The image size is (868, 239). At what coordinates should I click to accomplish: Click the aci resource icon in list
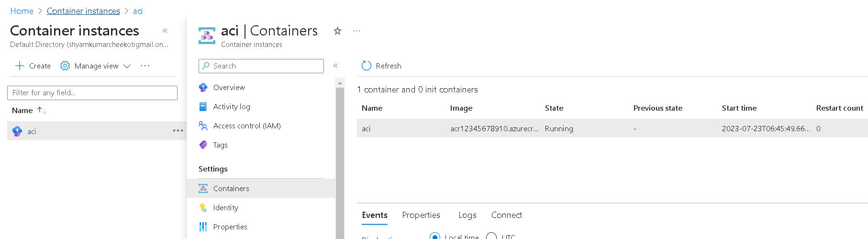[17, 131]
